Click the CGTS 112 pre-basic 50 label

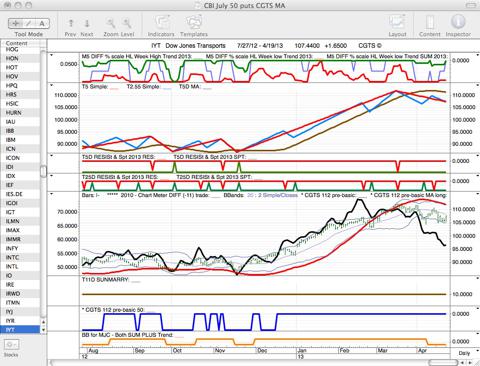coord(113,310)
